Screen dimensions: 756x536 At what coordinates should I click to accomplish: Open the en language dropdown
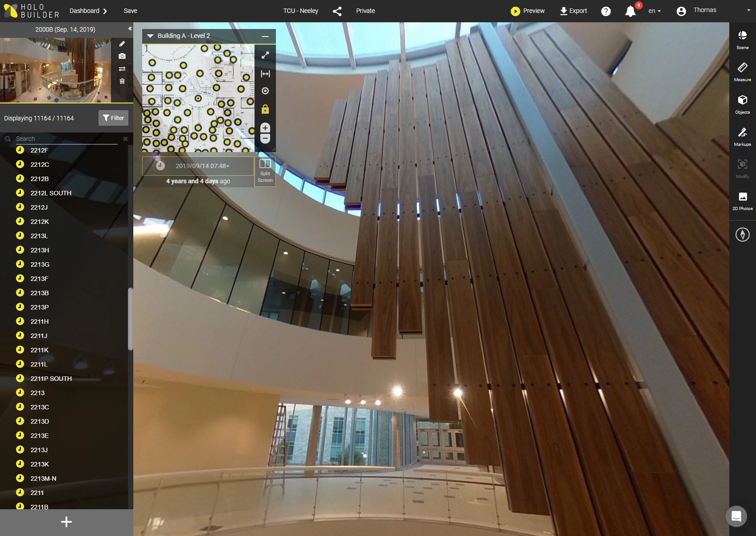654,11
